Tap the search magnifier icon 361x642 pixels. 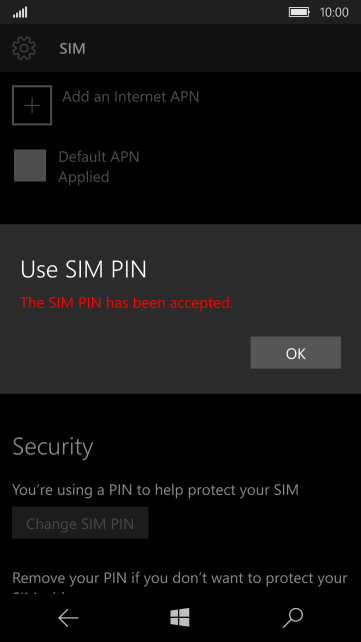coord(293,618)
